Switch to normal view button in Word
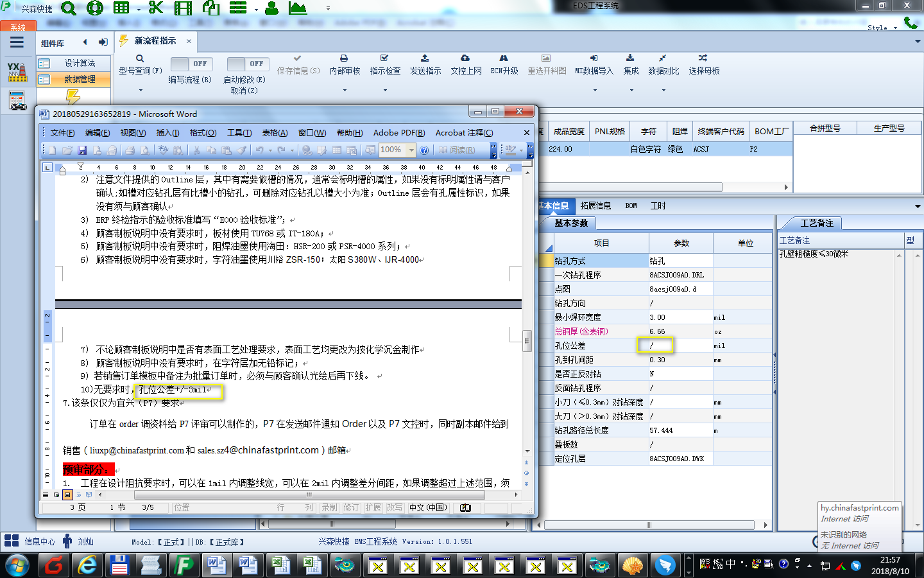The image size is (924, 578). (46, 495)
